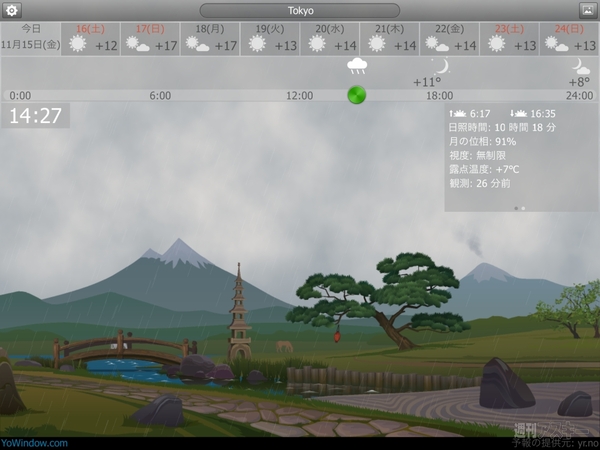Jump timeline to 24:00

click(579, 96)
